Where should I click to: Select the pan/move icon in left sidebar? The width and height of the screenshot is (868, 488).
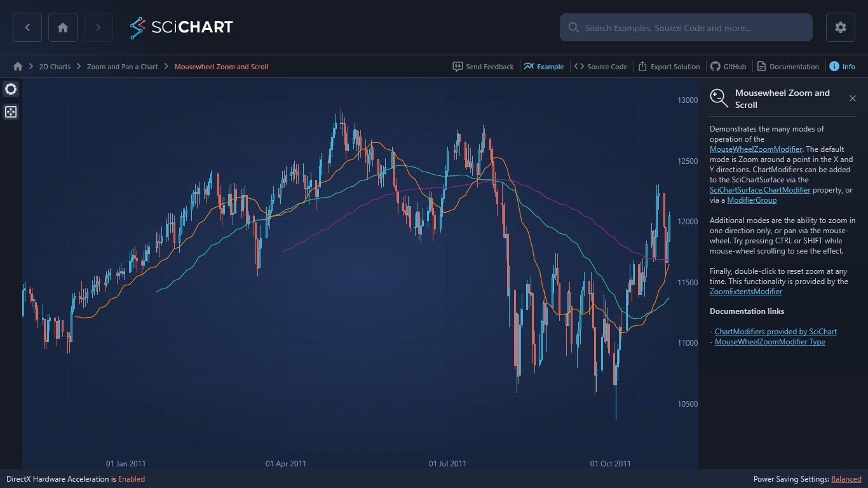(x=11, y=112)
